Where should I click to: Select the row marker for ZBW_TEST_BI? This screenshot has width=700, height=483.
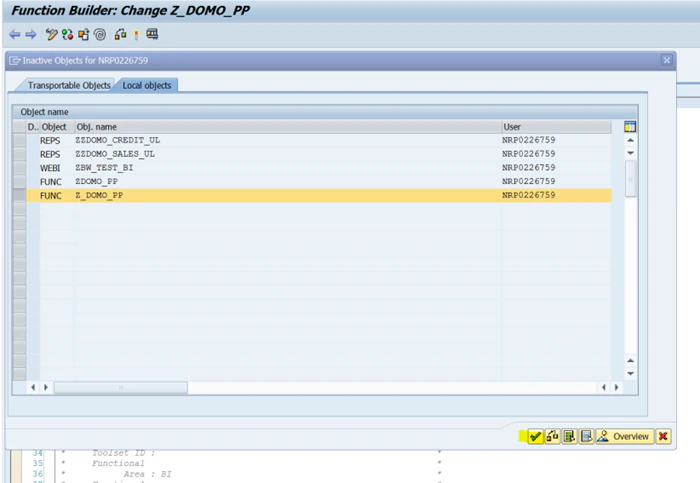click(19, 168)
